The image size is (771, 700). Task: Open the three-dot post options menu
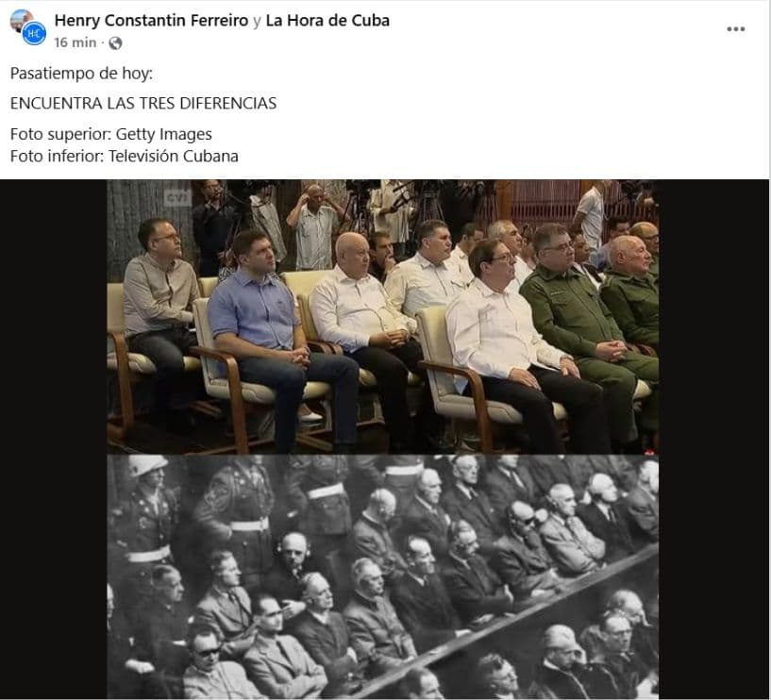click(x=735, y=29)
